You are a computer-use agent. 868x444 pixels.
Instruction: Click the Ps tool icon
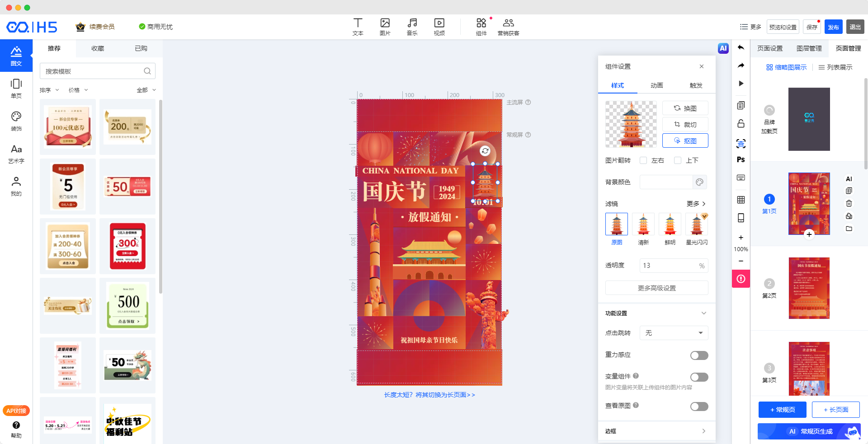(x=741, y=159)
